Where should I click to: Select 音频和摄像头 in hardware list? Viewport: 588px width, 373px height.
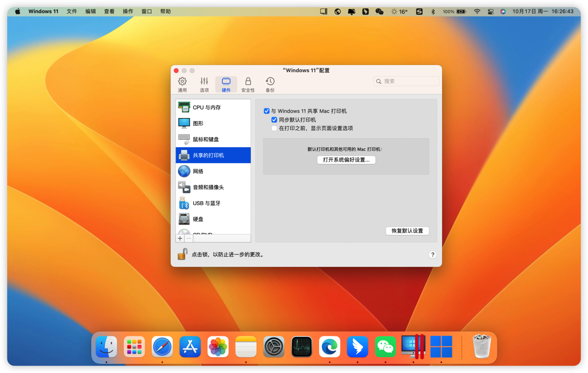(x=213, y=187)
